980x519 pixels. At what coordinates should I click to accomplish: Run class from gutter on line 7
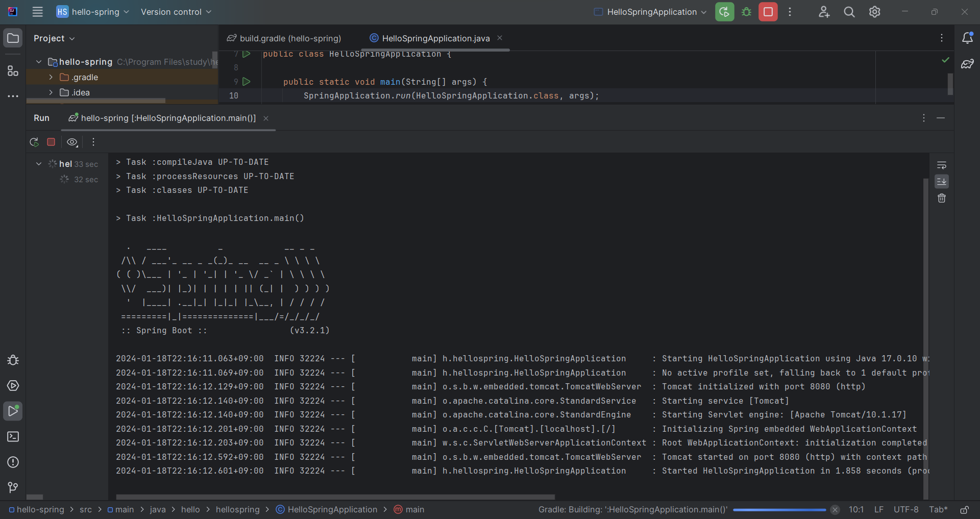[x=247, y=54]
